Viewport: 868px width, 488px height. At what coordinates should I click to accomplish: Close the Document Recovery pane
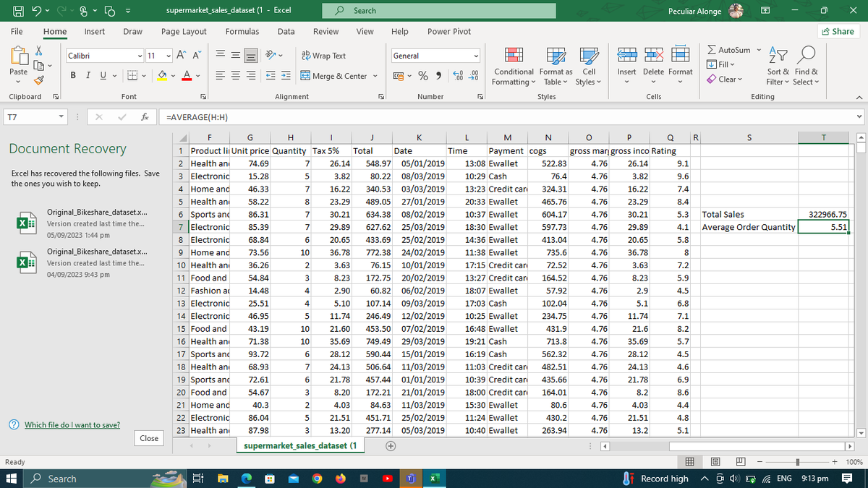149,438
